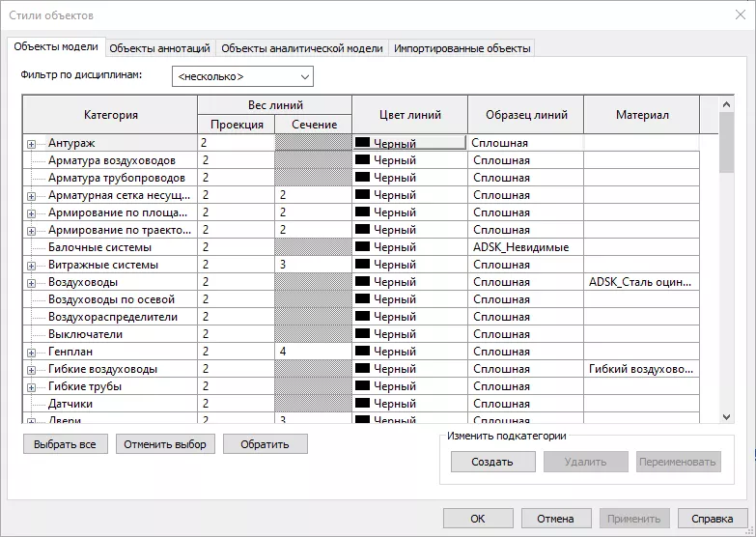Create a new subcategory with Создать

(x=492, y=462)
